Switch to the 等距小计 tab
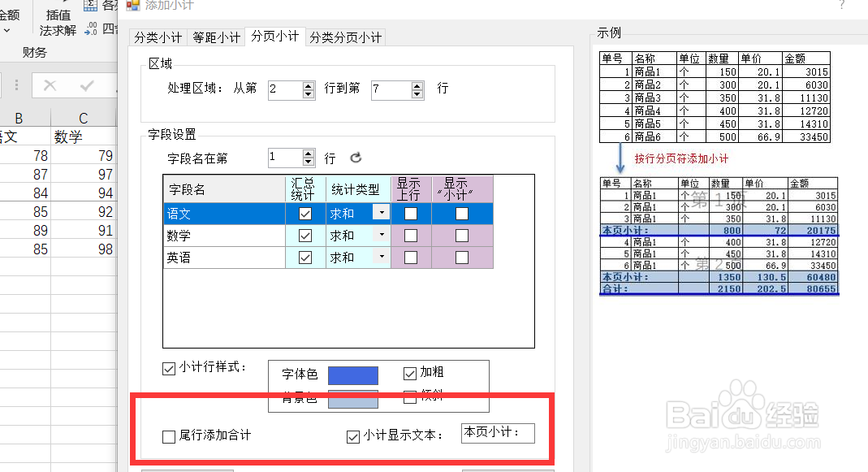868x472 pixels. [x=217, y=37]
